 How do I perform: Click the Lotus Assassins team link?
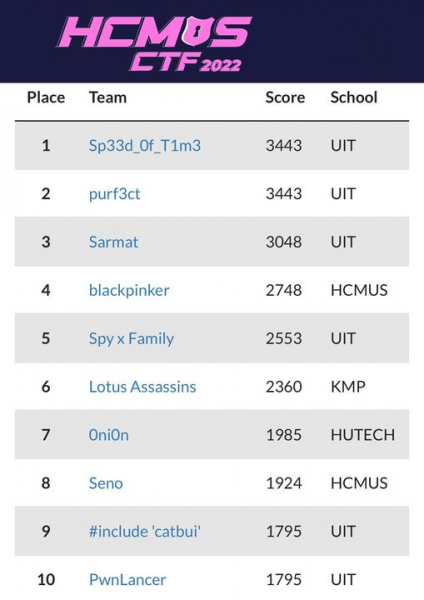click(142, 387)
